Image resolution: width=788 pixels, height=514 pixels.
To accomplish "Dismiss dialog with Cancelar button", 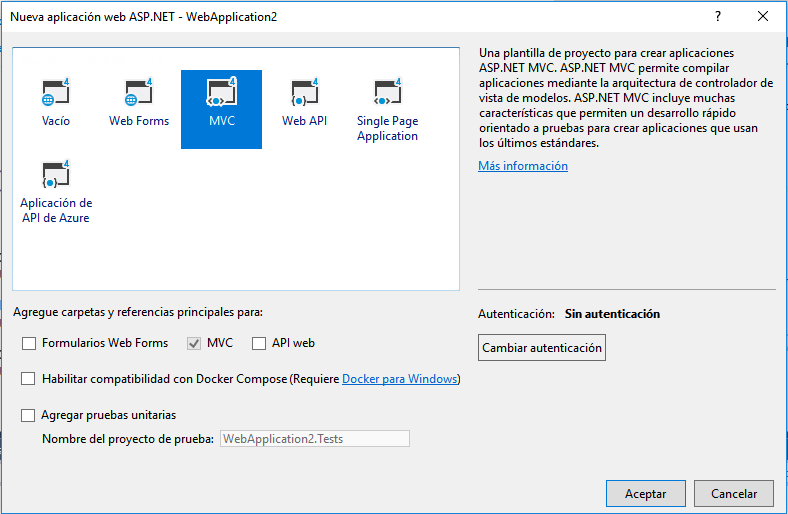I will (734, 494).
